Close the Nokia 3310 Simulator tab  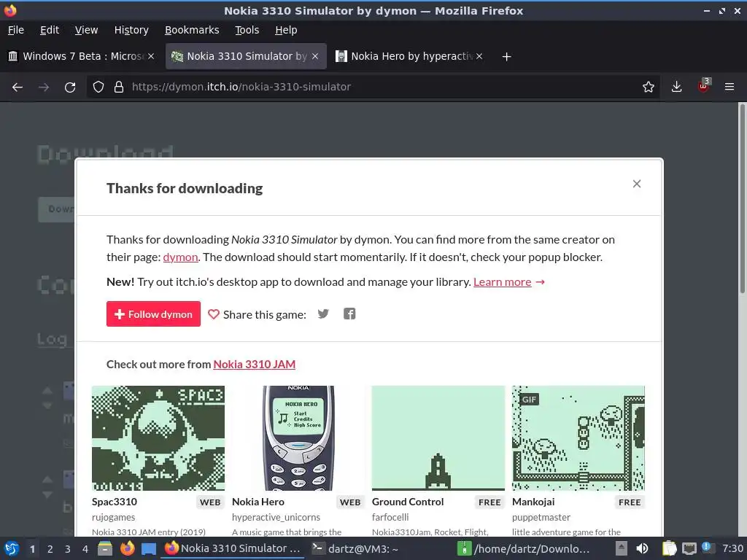(315, 56)
